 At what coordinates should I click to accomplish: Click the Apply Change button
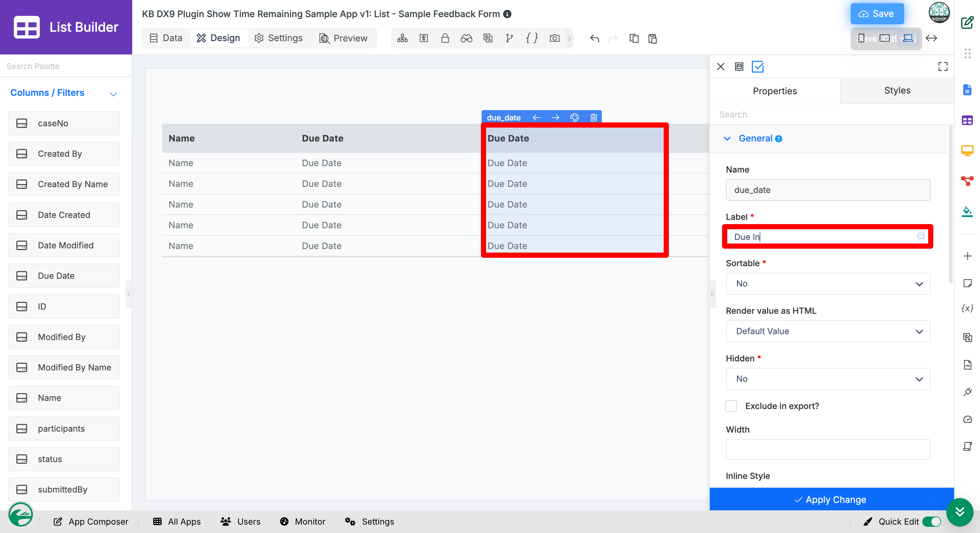click(831, 499)
